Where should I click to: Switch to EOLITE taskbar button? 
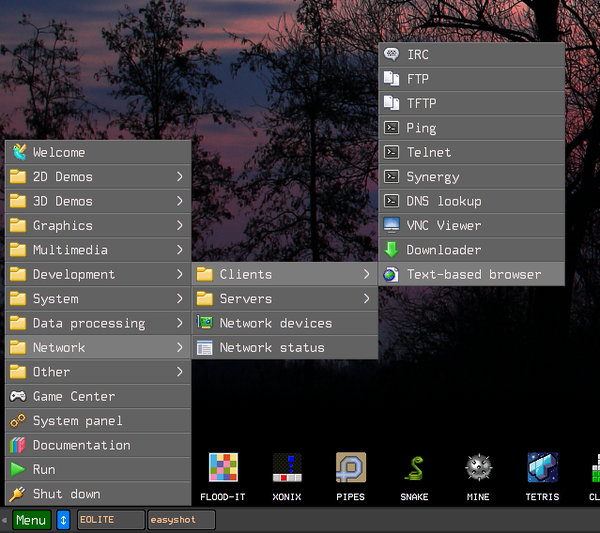[111, 520]
